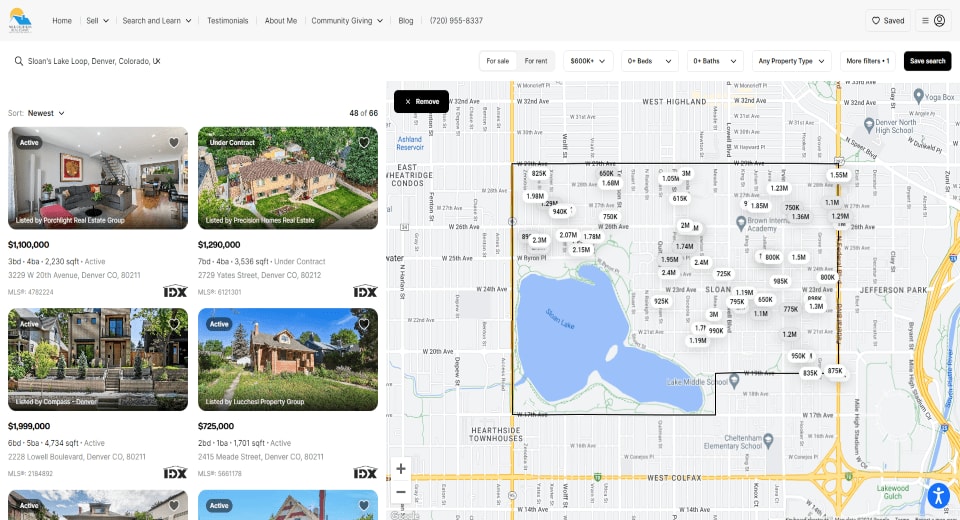960x520 pixels.
Task: Open the Any Property Type dropdown
Action: point(792,61)
